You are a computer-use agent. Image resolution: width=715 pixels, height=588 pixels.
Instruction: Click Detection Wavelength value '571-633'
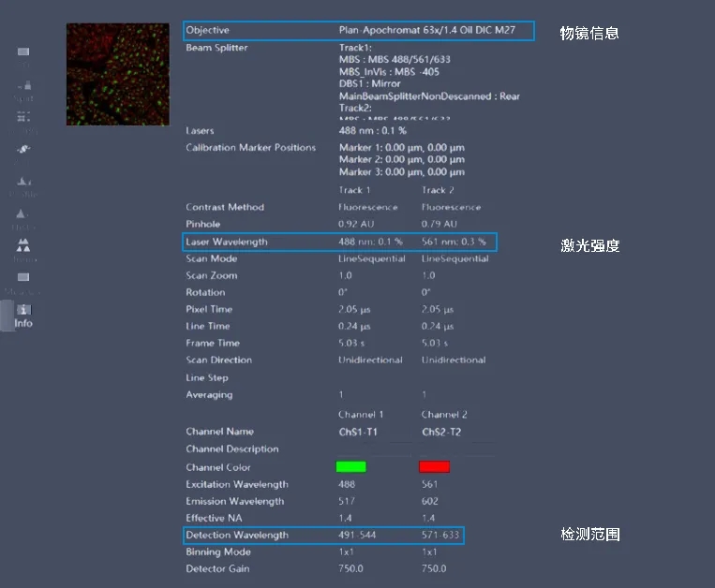coord(440,536)
